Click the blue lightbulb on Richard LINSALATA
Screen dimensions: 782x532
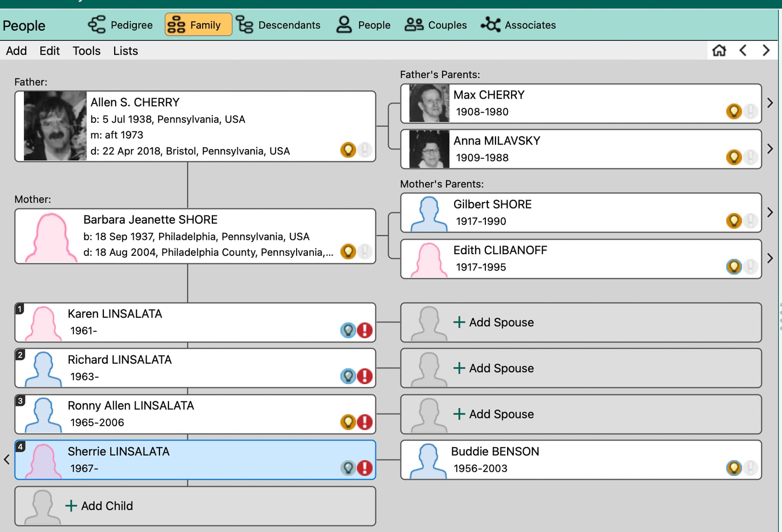(x=348, y=376)
